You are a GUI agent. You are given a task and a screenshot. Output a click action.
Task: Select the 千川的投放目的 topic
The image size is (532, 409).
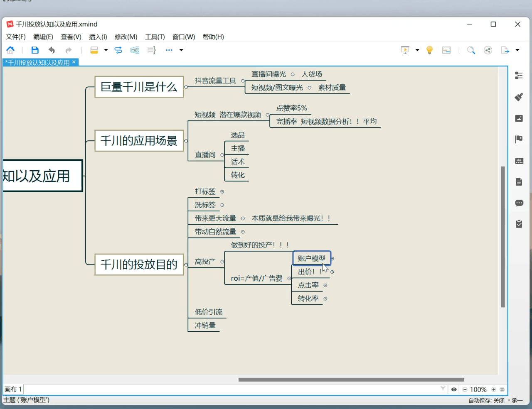click(139, 265)
